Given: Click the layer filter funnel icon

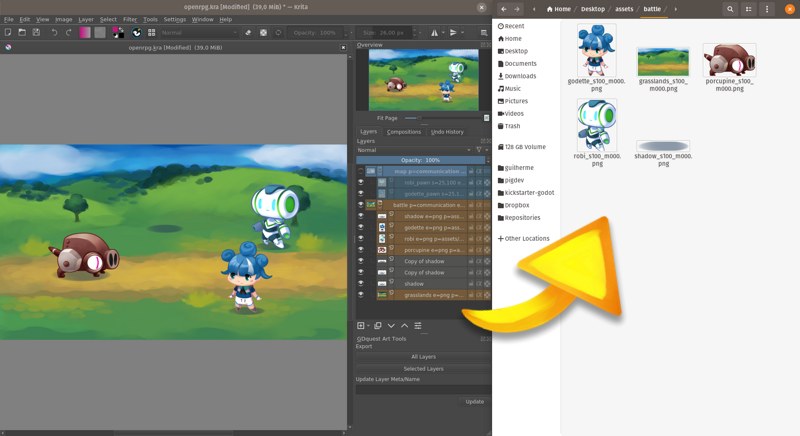Looking at the screenshot, I should tap(479, 150).
